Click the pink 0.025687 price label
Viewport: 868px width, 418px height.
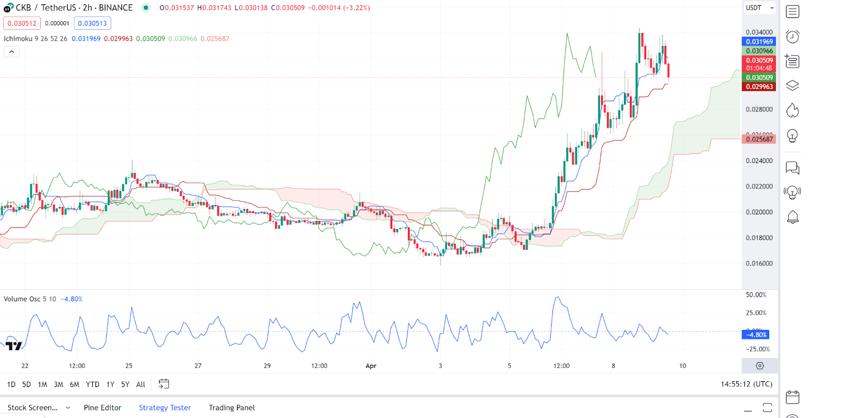tap(759, 140)
